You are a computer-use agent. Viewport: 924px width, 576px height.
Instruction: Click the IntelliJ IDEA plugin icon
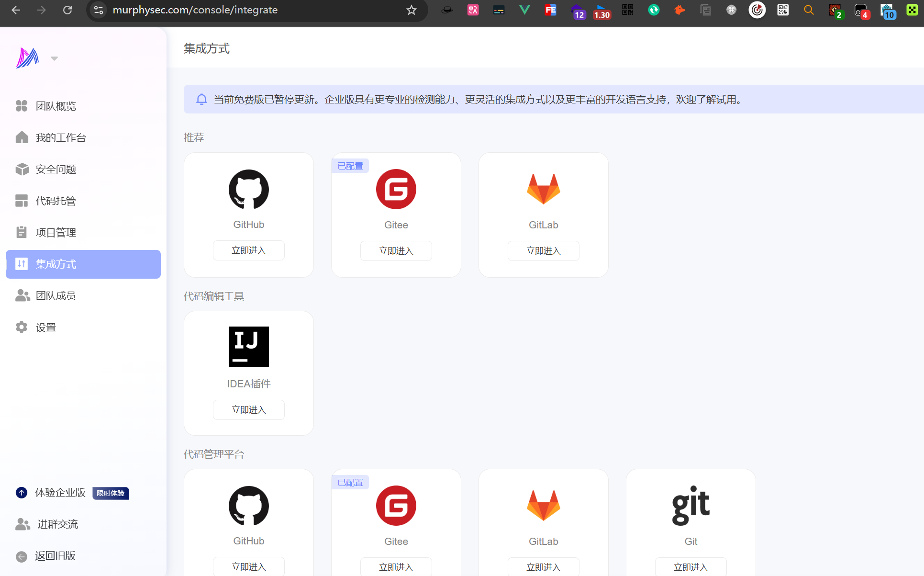(248, 347)
